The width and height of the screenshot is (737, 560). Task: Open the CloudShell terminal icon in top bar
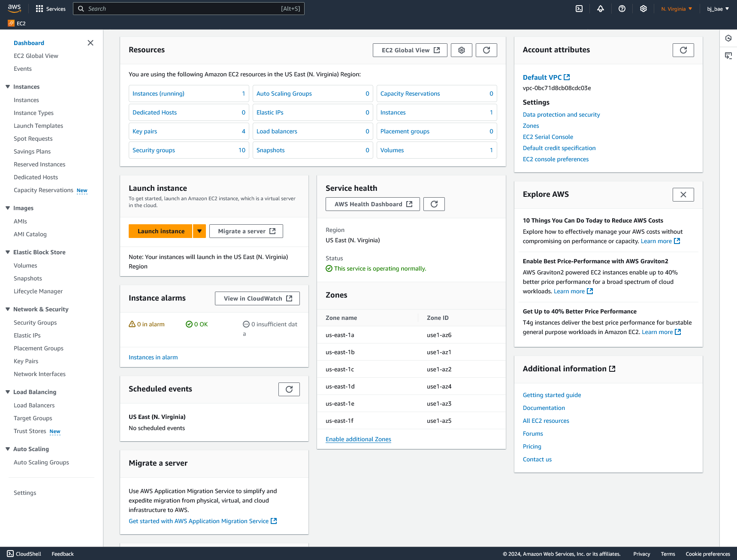click(x=579, y=9)
